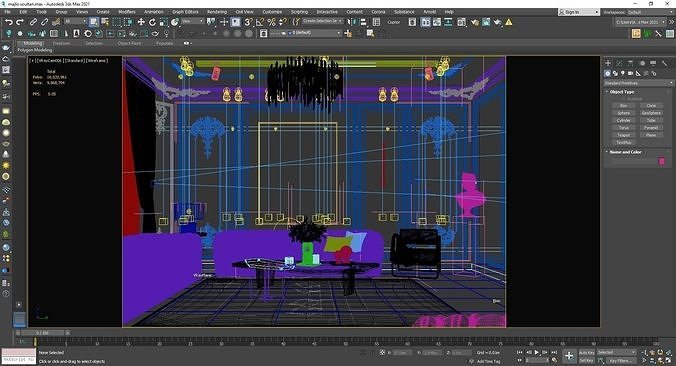676x366 pixels.
Task: Open the Modifiers menu
Action: (126, 12)
